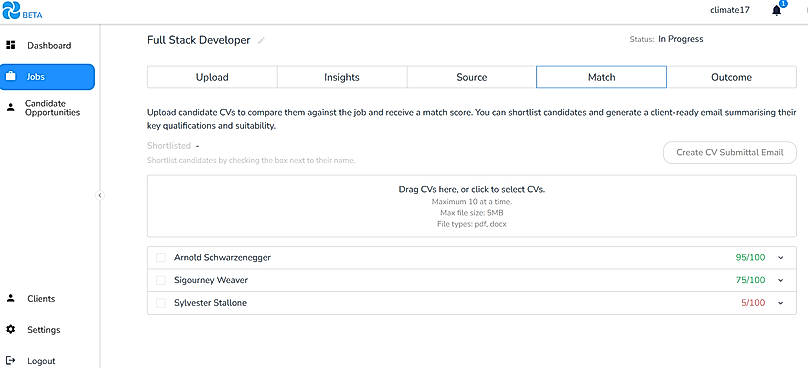Click the Candidate Opportunities person icon
Viewport: 808px width, 368px height.
click(10, 108)
